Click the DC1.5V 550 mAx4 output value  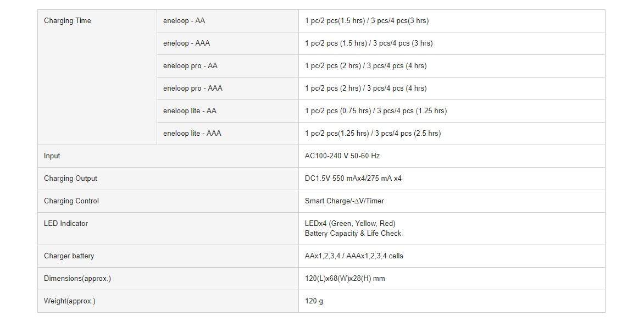pyautogui.click(x=353, y=179)
